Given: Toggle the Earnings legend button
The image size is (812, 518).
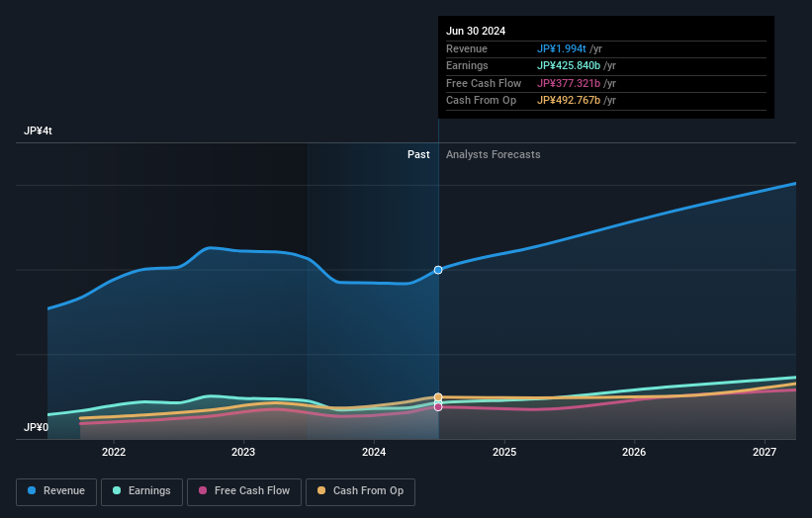Looking at the screenshot, I should (x=141, y=491).
